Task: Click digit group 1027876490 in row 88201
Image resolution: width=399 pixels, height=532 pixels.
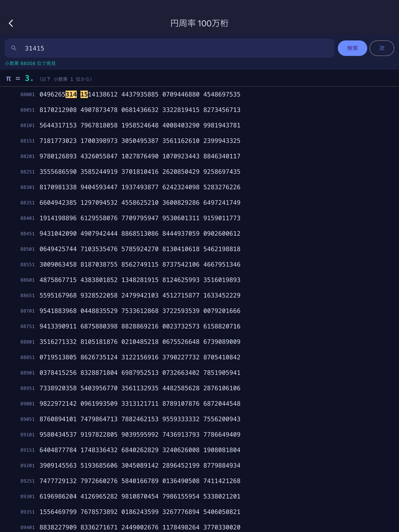Action: coord(140,156)
